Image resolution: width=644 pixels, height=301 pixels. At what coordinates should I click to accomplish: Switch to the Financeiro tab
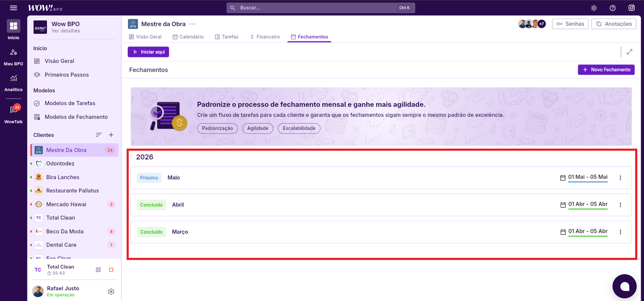265,37
